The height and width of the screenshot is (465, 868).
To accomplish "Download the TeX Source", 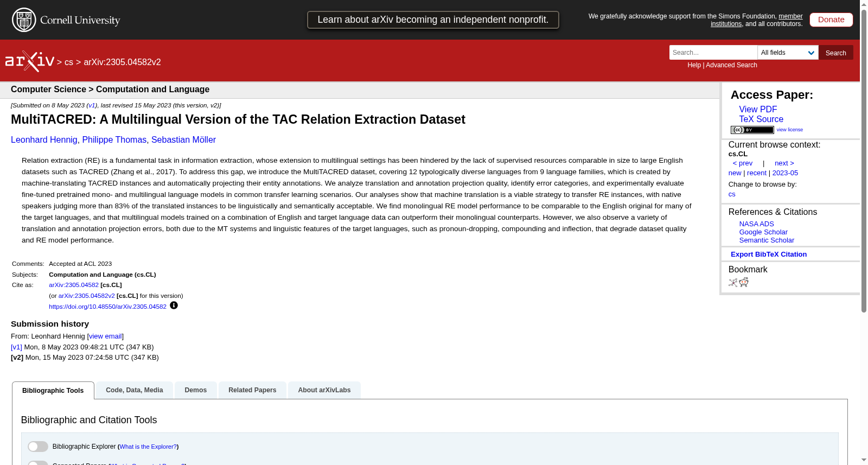I will coord(761,119).
